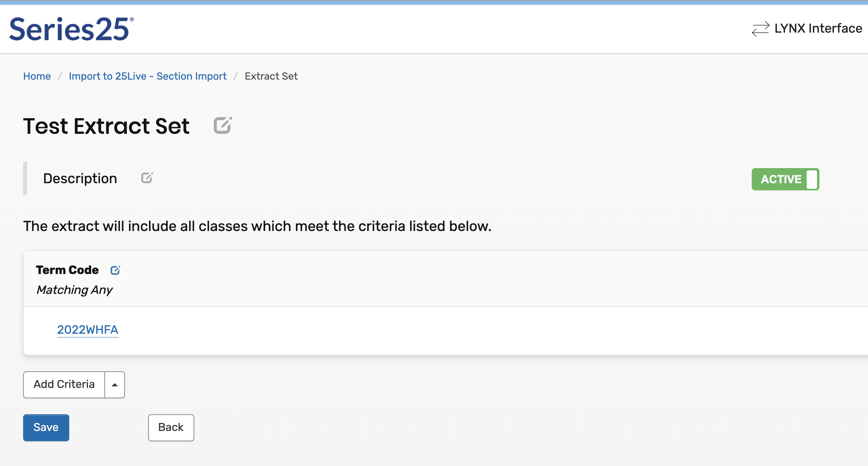Click the Matching Any text
This screenshot has height=466, width=868.
(74, 290)
